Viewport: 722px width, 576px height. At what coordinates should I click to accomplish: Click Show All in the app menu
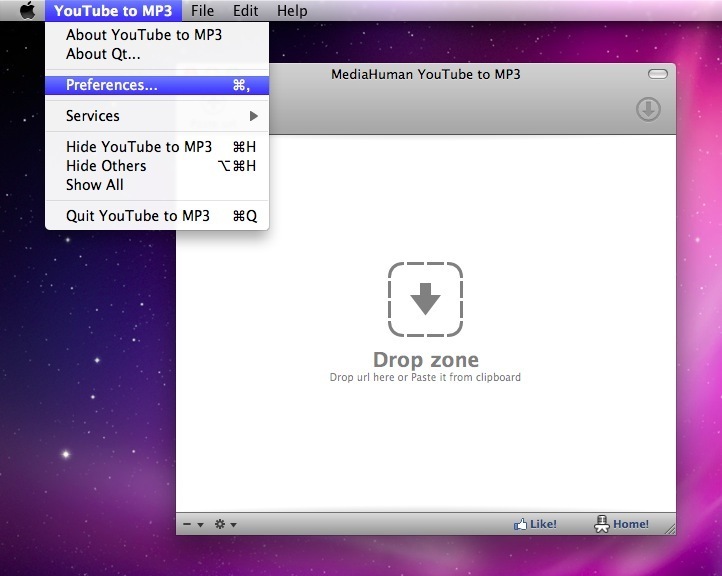(95, 185)
